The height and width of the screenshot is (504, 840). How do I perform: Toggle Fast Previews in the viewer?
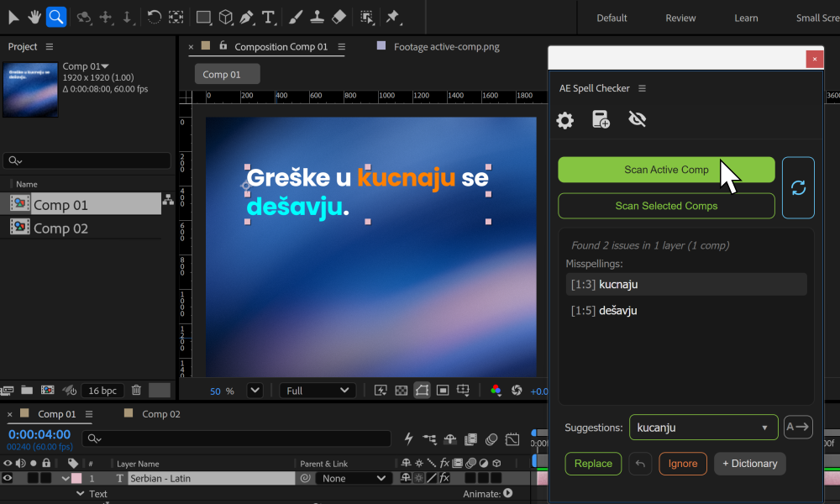click(381, 391)
